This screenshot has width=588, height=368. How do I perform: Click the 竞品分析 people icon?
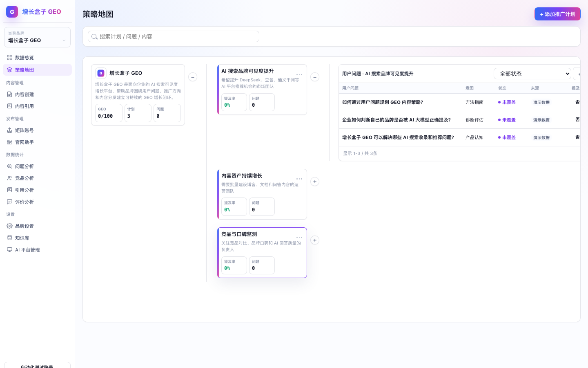tap(9, 178)
